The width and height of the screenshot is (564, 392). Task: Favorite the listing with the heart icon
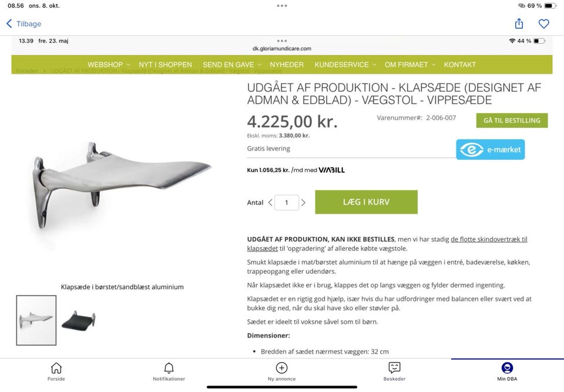(x=543, y=24)
